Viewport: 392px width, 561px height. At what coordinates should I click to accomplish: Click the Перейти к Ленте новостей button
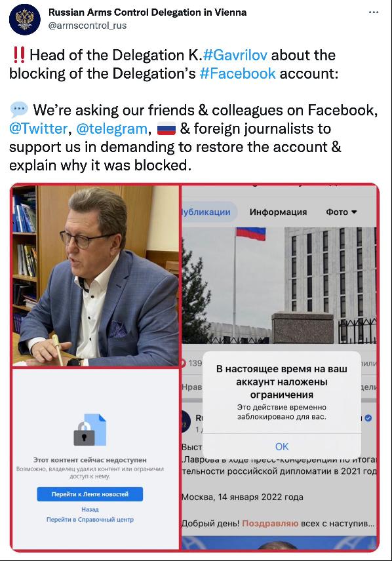coord(90,494)
